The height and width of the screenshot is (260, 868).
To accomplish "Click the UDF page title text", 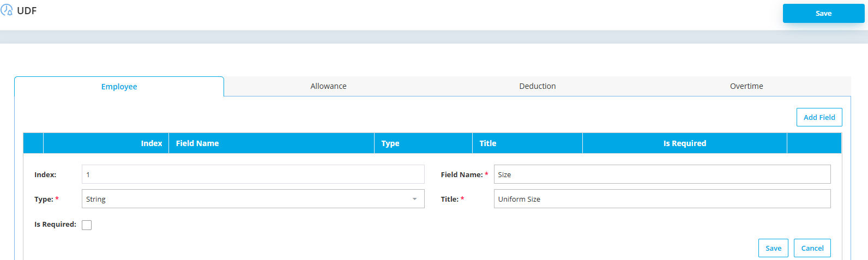I will pyautogui.click(x=27, y=11).
